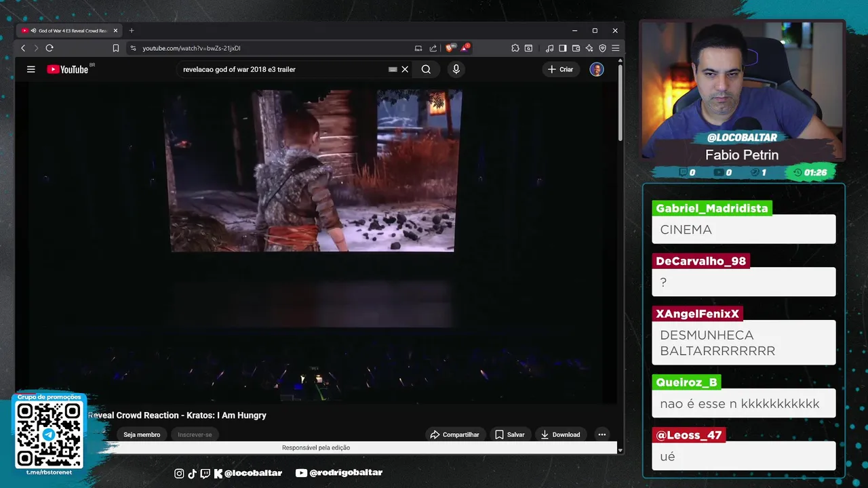Image resolution: width=868 pixels, height=488 pixels.
Task: Open a new browser tab
Action: coord(132,30)
